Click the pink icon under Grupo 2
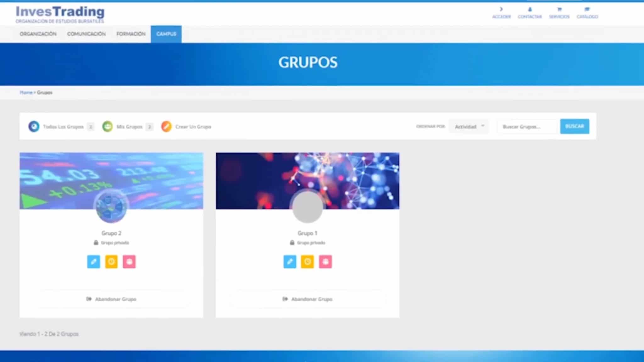The width and height of the screenshot is (644, 362). coord(129,261)
